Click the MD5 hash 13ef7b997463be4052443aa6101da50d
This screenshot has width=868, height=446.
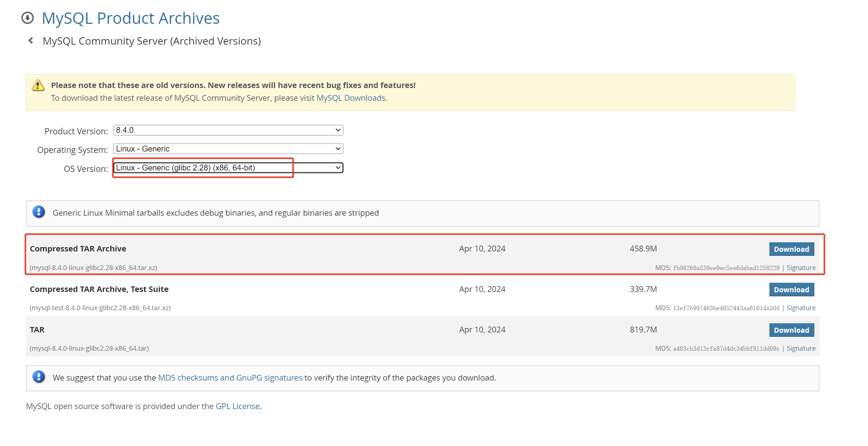point(726,308)
